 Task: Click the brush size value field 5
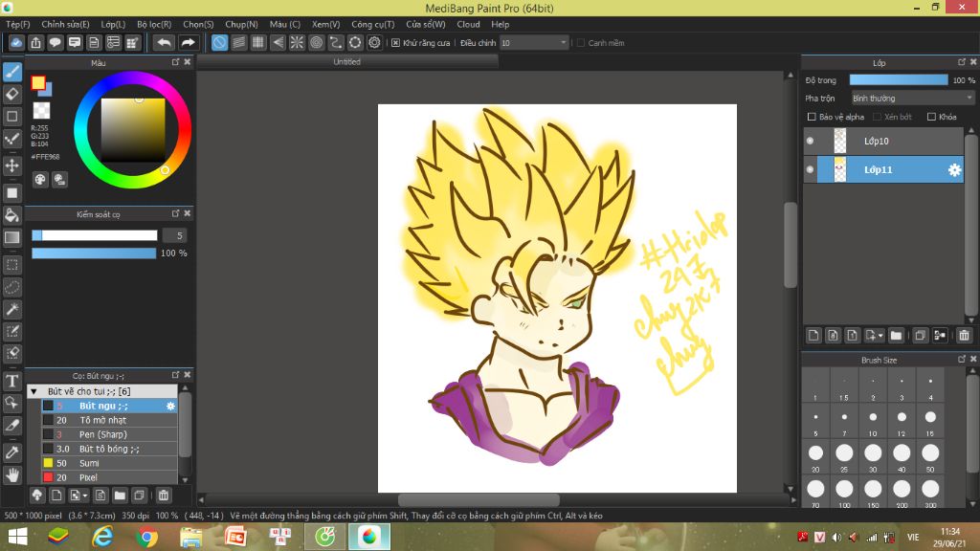(174, 235)
